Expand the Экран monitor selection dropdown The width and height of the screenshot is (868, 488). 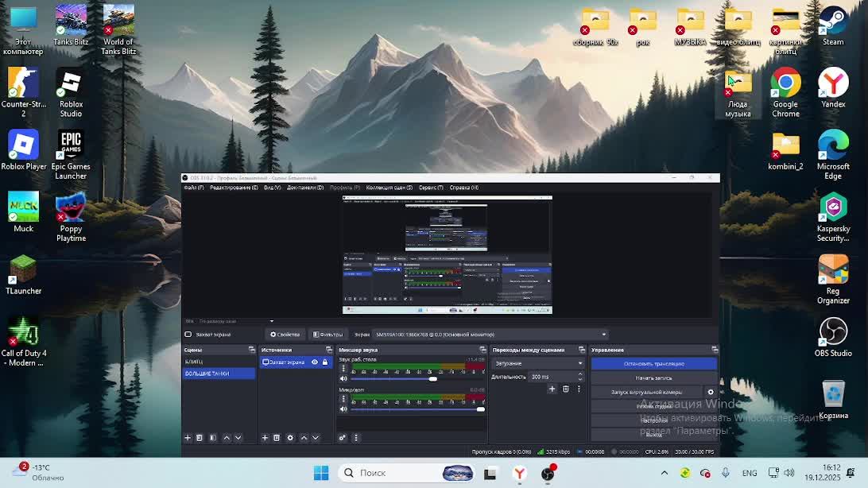pos(603,335)
